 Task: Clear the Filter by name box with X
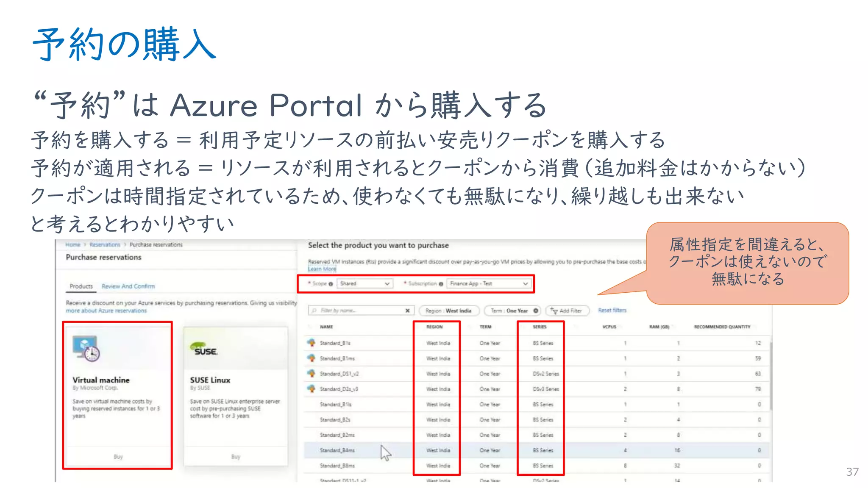tap(407, 311)
